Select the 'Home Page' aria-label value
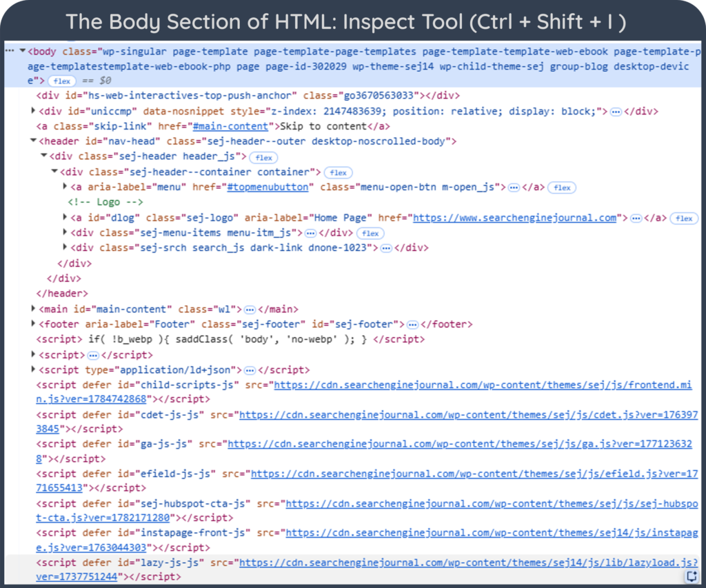 pyautogui.click(x=341, y=218)
